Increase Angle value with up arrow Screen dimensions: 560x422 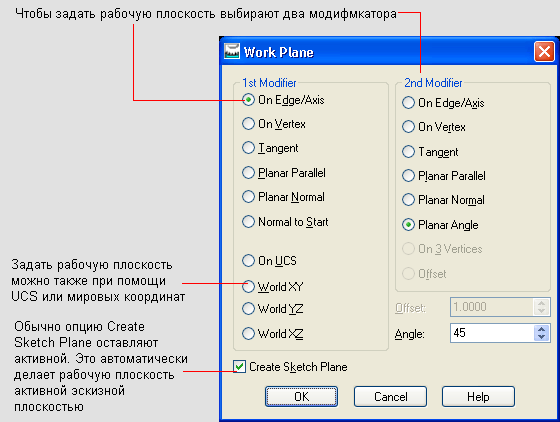click(541, 329)
